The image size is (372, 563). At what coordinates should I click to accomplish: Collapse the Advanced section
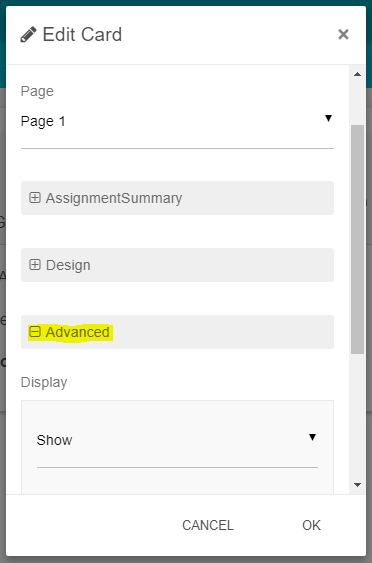pos(177,332)
